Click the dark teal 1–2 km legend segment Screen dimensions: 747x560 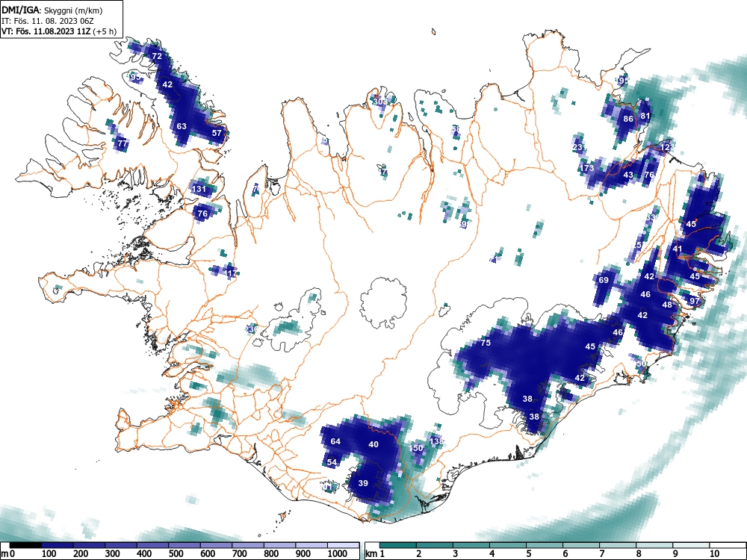(398, 545)
